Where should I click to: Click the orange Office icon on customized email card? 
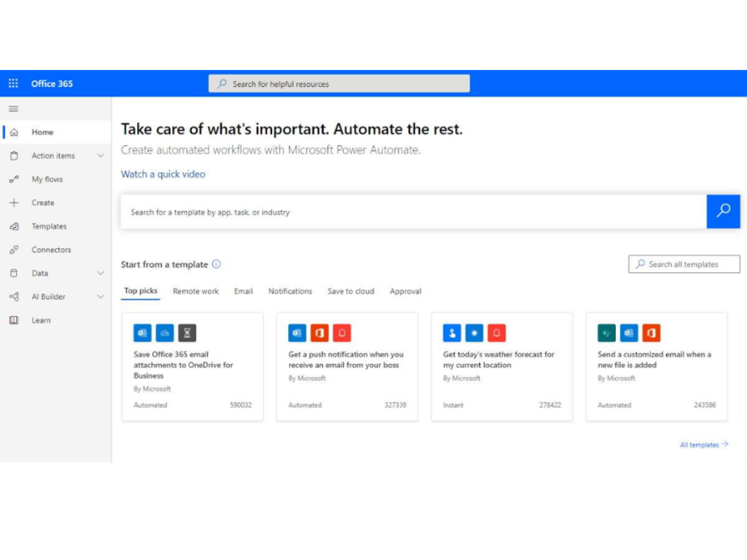click(x=651, y=333)
